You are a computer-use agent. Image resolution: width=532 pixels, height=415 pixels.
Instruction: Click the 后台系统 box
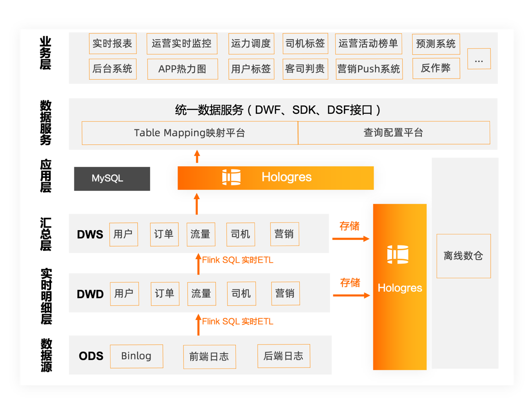pos(113,69)
